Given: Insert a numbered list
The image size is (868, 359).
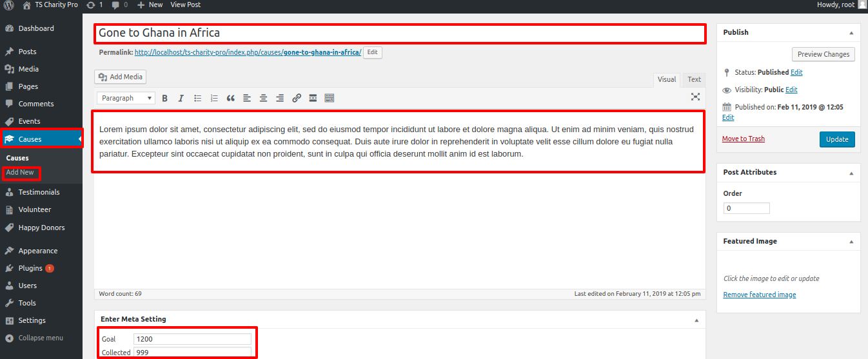Looking at the screenshot, I should coord(215,98).
